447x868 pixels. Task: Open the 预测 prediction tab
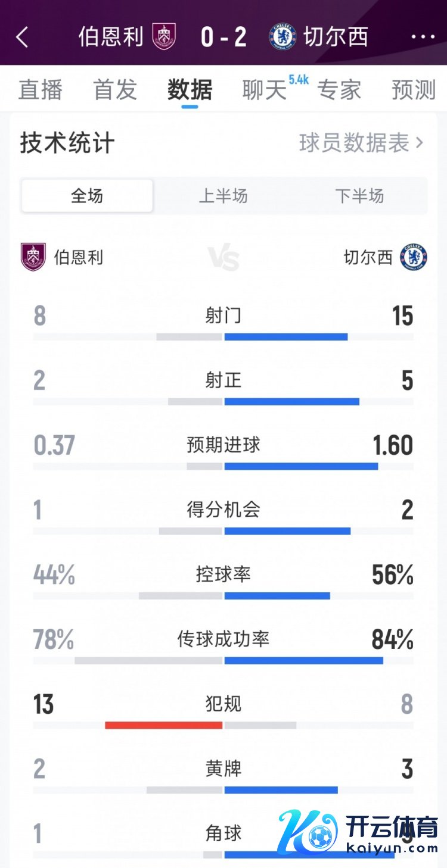414,90
